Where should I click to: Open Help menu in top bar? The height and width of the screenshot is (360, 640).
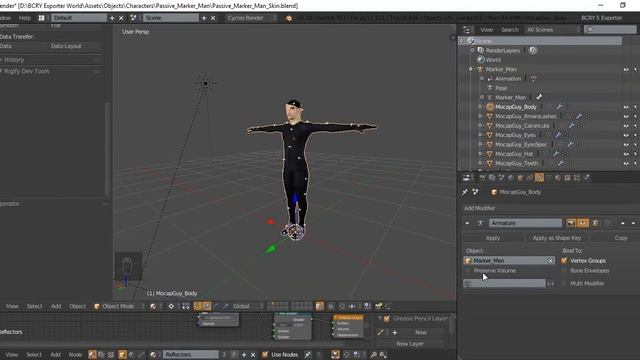point(25,18)
